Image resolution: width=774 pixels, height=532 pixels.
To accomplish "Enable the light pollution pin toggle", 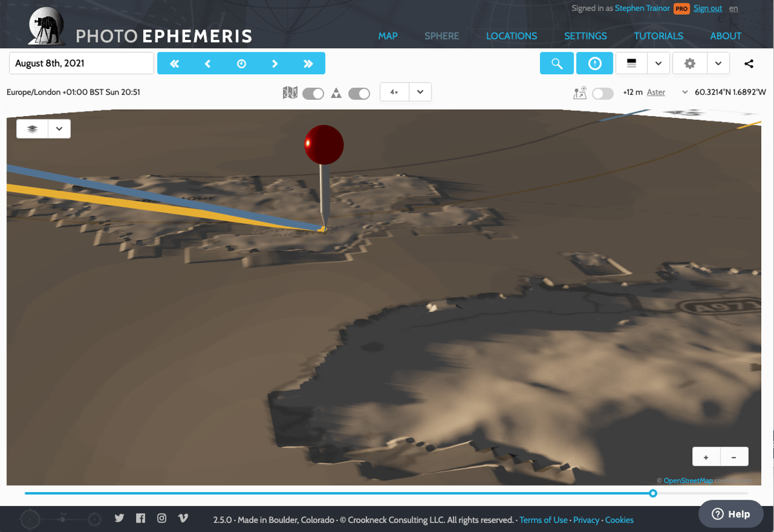I will (x=602, y=93).
